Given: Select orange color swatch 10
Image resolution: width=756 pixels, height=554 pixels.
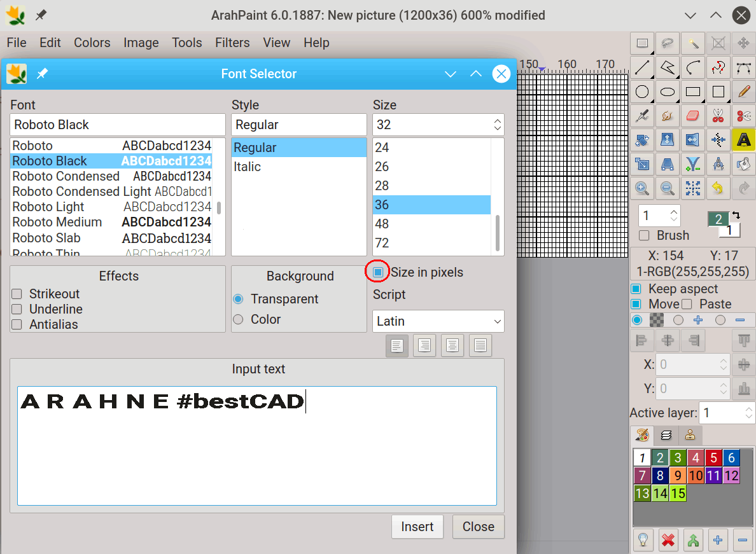Looking at the screenshot, I should [x=696, y=476].
